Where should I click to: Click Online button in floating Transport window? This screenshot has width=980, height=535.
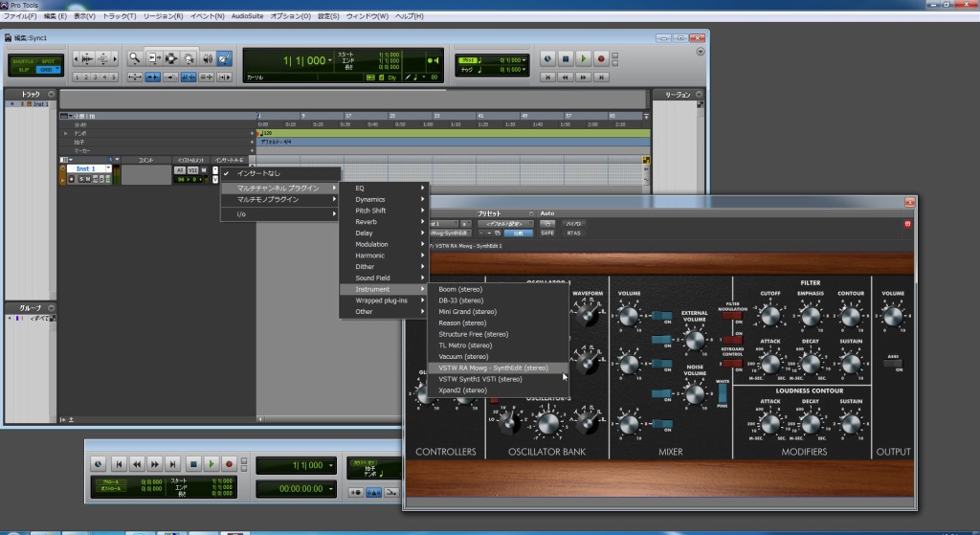point(99,464)
